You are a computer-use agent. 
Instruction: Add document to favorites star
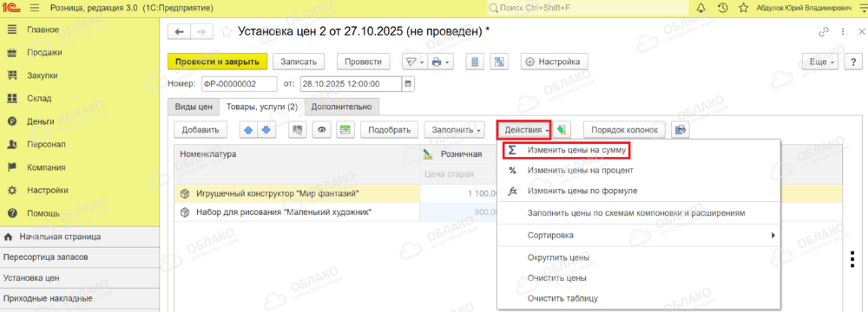coord(226,32)
